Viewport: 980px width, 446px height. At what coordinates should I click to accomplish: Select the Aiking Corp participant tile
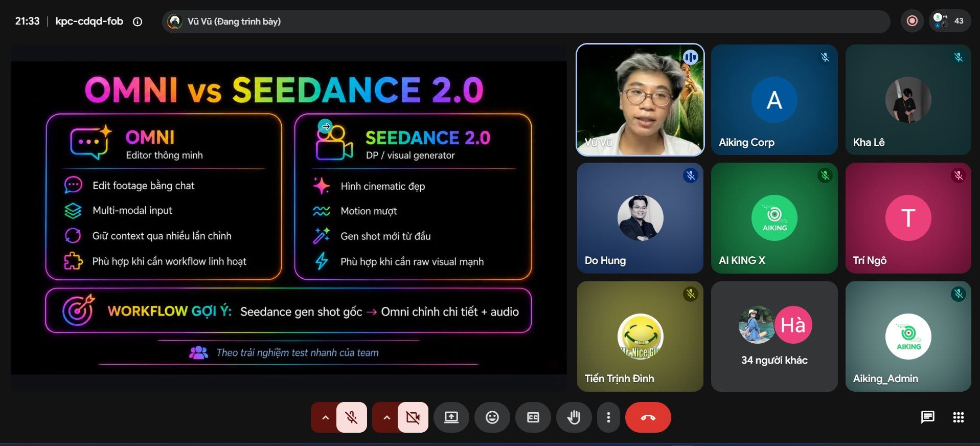[x=774, y=100]
